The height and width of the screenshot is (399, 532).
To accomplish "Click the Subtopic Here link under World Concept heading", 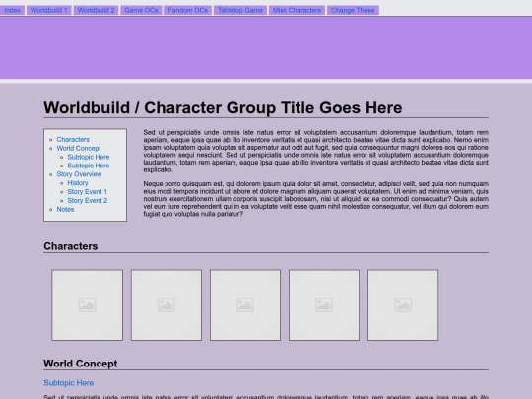I will pyautogui.click(x=69, y=383).
